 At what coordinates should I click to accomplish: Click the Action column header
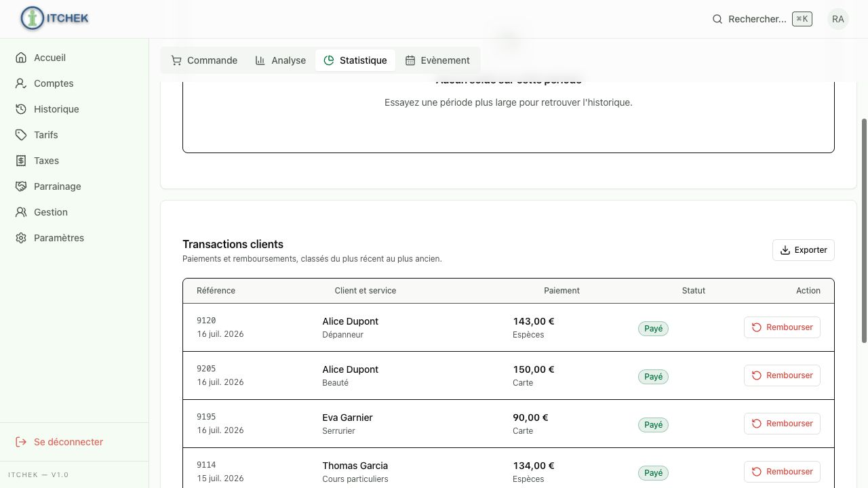pyautogui.click(x=808, y=291)
